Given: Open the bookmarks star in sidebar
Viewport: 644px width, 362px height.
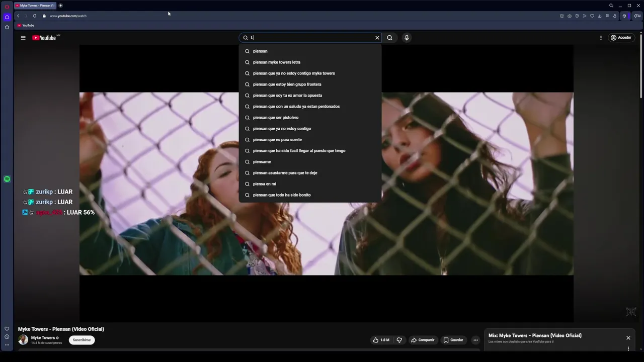Looking at the screenshot, I should click(7, 27).
